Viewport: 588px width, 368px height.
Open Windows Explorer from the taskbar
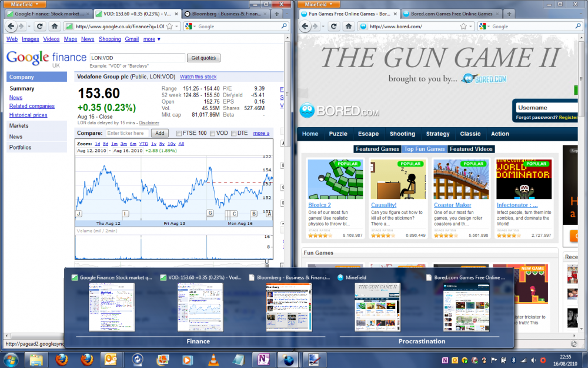coord(36,360)
